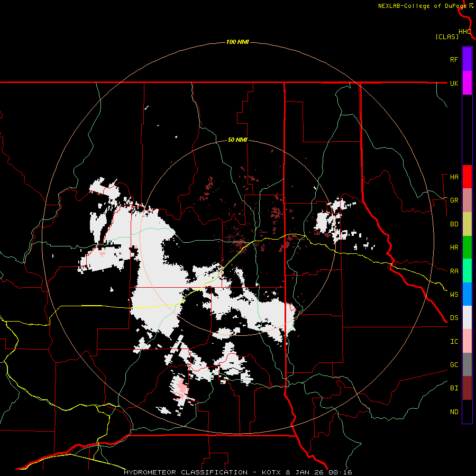
Task: Click the RF purple color swatch in the legend
Action: click(x=467, y=59)
